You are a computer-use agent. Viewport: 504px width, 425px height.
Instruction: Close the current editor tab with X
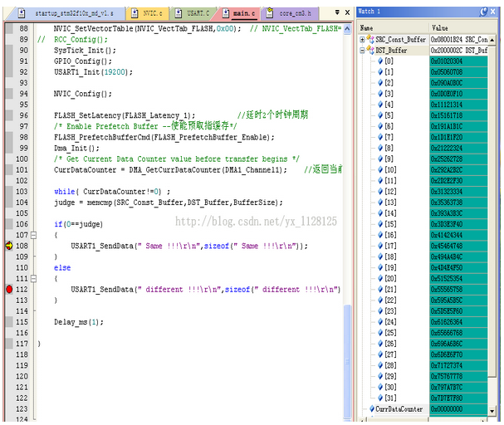pos(347,12)
